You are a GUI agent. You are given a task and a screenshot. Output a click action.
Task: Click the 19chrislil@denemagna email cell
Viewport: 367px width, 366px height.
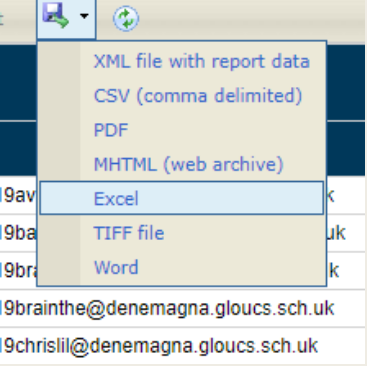pyautogui.click(x=159, y=346)
